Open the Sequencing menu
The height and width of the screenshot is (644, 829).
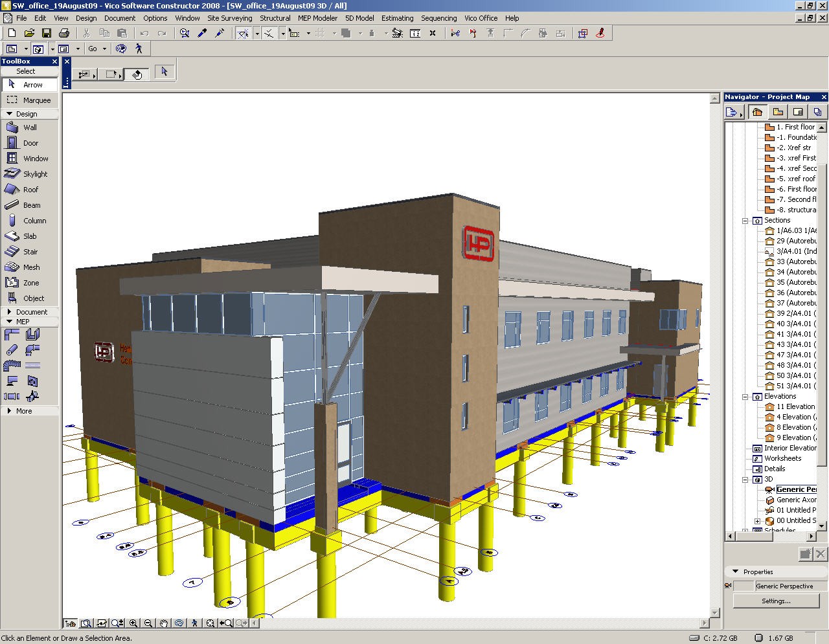coord(438,18)
